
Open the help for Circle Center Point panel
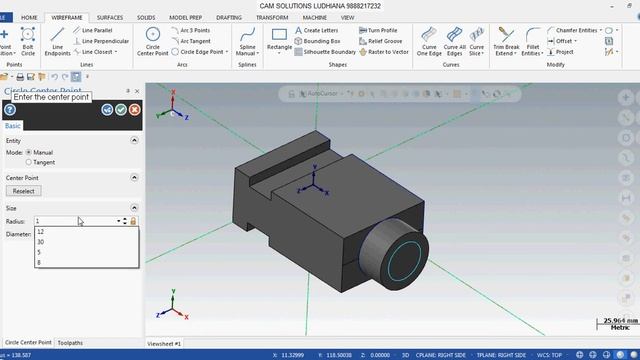pos(10,109)
